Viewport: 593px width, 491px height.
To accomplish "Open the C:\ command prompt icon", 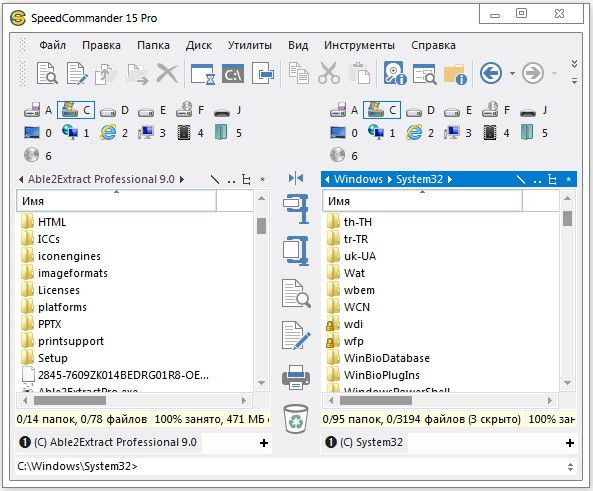I will [233, 74].
